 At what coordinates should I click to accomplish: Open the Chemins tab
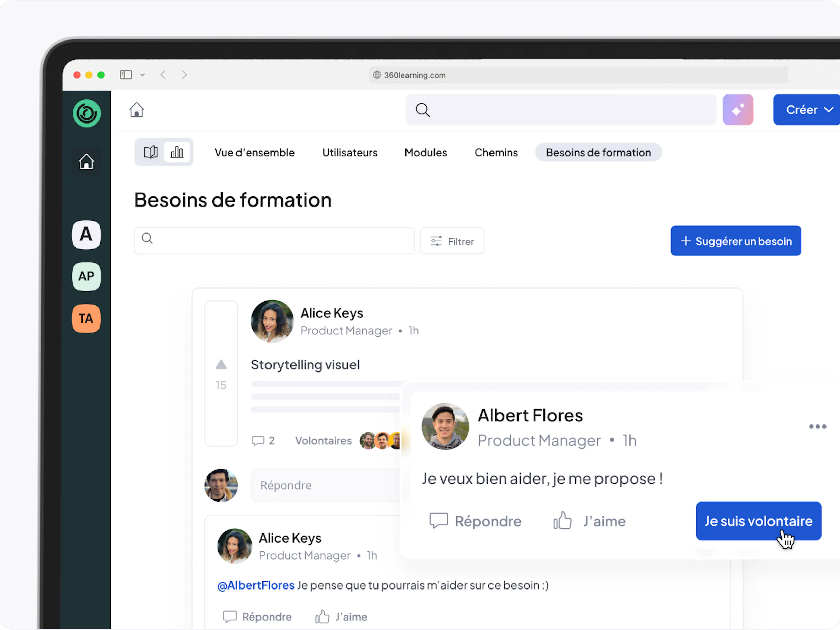click(496, 152)
